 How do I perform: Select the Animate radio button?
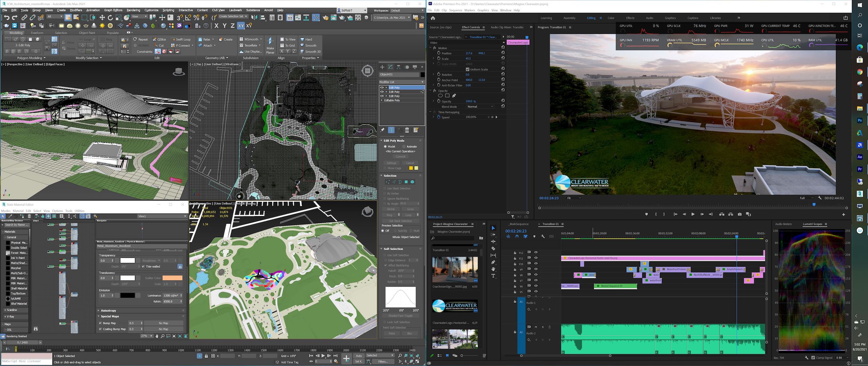point(404,146)
